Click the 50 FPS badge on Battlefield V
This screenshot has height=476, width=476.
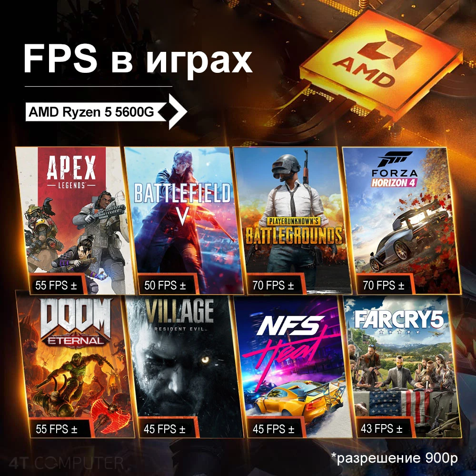(x=165, y=285)
